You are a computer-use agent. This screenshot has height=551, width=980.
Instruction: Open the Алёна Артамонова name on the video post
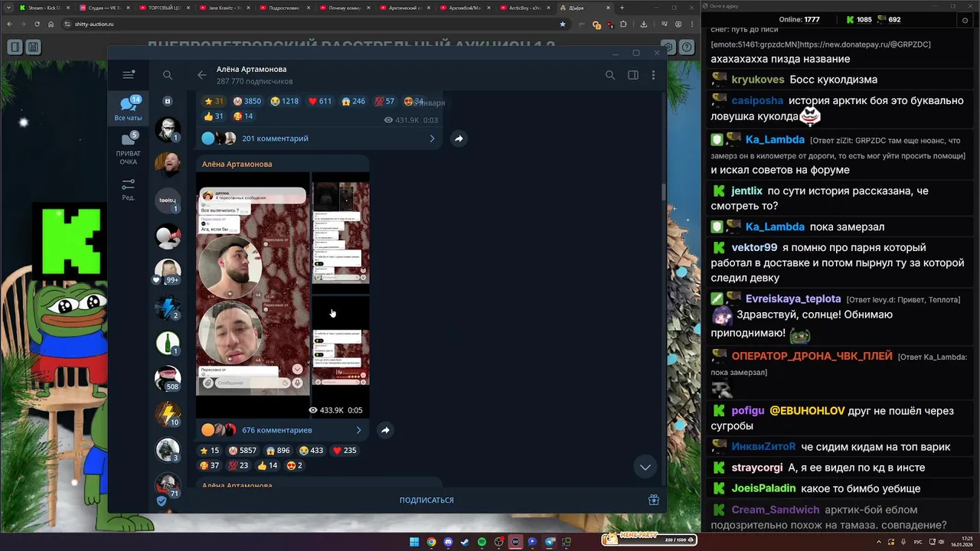coord(237,164)
